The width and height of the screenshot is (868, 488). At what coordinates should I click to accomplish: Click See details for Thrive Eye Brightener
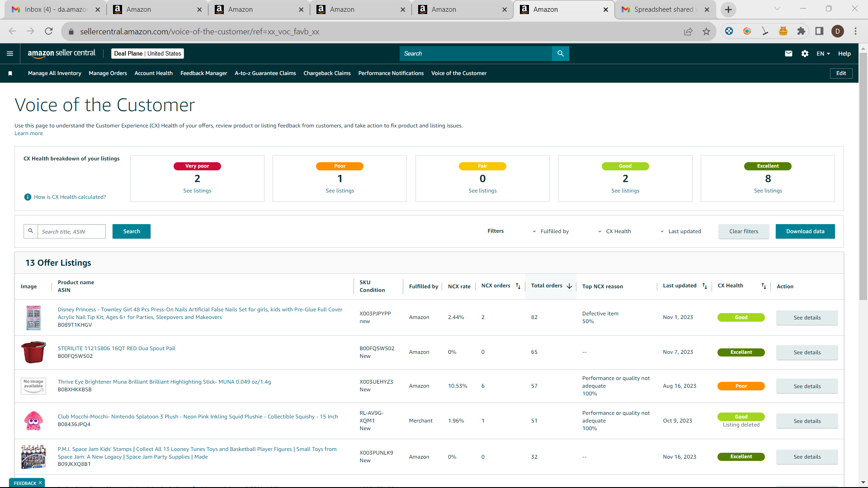coord(807,386)
